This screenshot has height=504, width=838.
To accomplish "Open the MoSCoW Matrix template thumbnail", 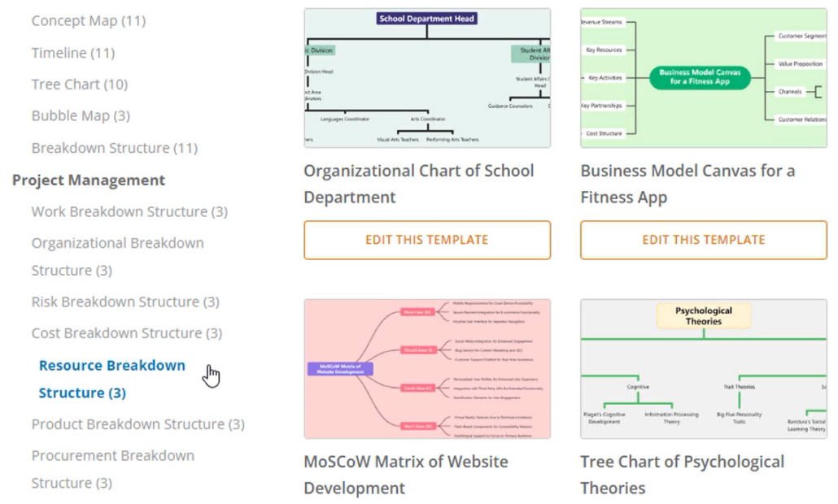I will coord(426,367).
